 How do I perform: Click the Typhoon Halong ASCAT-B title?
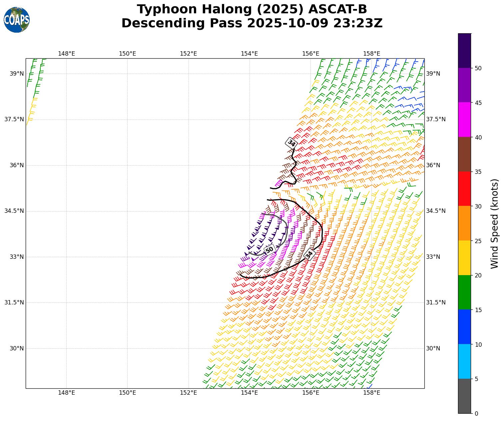[x=252, y=9]
